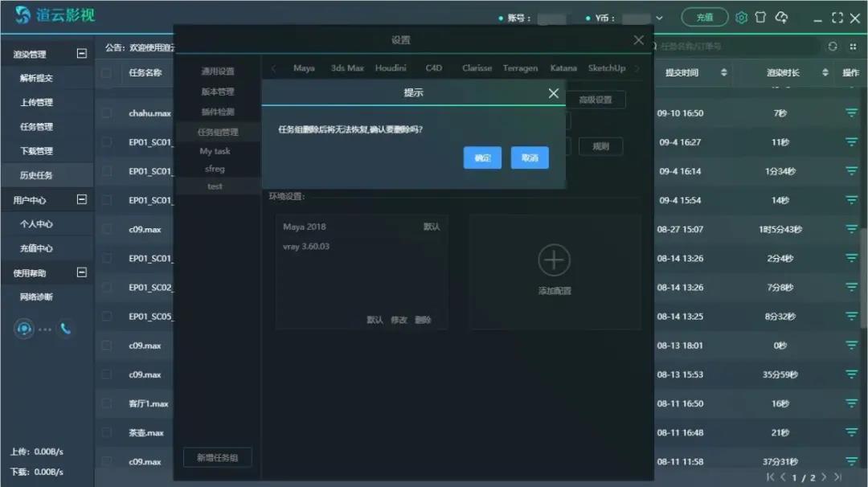The image size is (868, 487).
Task: Collapse the 渲染管理 sidebar section
Action: [x=81, y=54]
